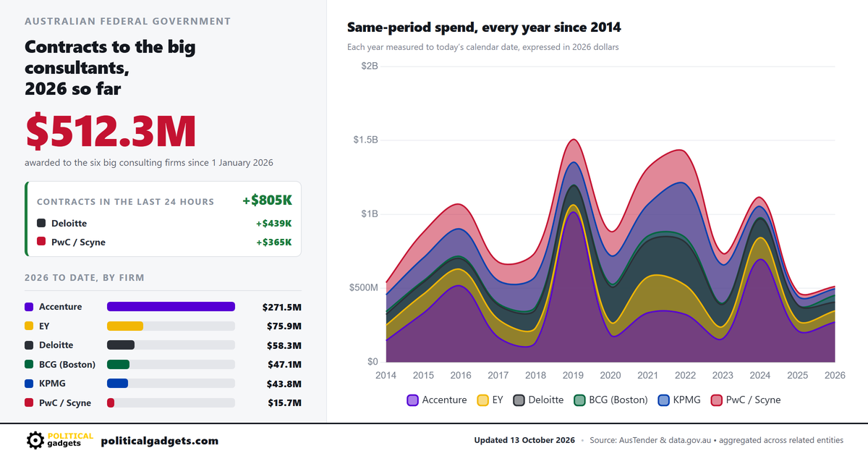Viewport: 868px width, 456px height.
Task: Click the 2019 label on the x-axis
Action: (x=573, y=376)
